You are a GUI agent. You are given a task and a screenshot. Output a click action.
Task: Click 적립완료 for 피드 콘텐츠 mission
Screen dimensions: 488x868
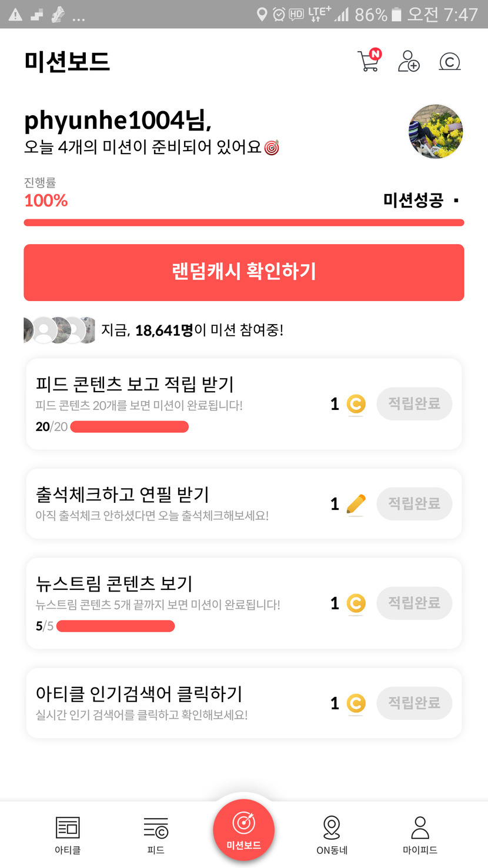click(414, 403)
